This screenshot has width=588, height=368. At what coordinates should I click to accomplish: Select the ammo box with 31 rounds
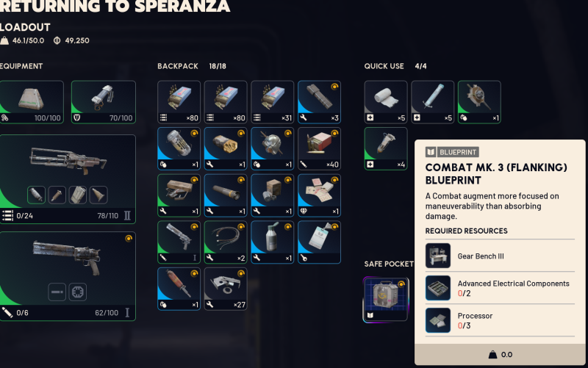[x=272, y=102]
